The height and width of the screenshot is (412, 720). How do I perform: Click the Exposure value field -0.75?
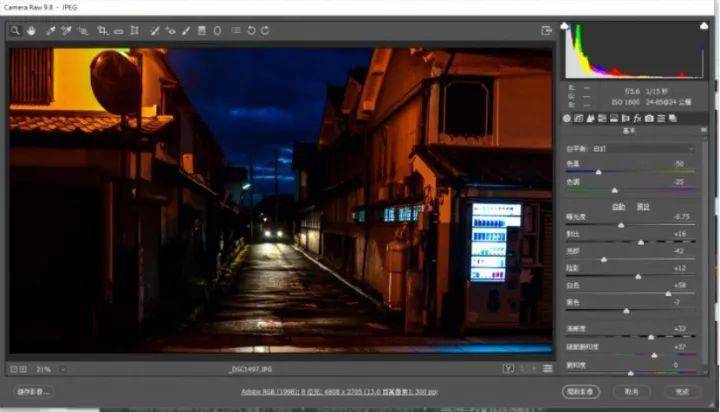(x=681, y=216)
